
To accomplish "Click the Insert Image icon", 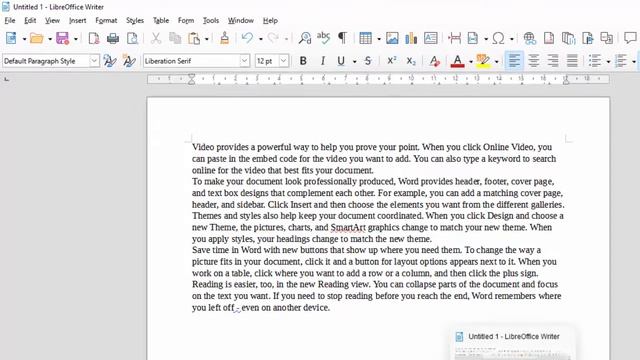I will (x=392, y=38).
